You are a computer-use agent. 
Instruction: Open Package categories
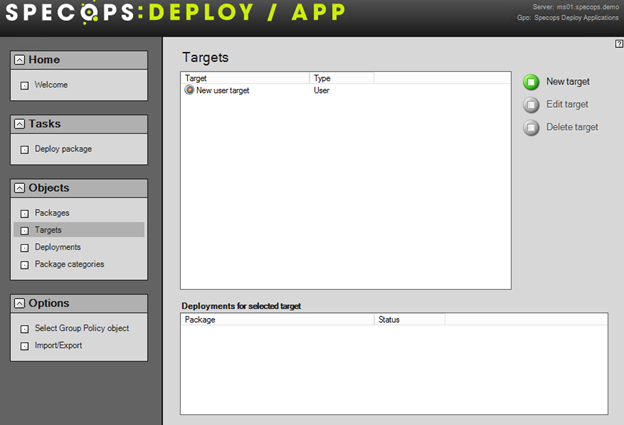coord(69,264)
